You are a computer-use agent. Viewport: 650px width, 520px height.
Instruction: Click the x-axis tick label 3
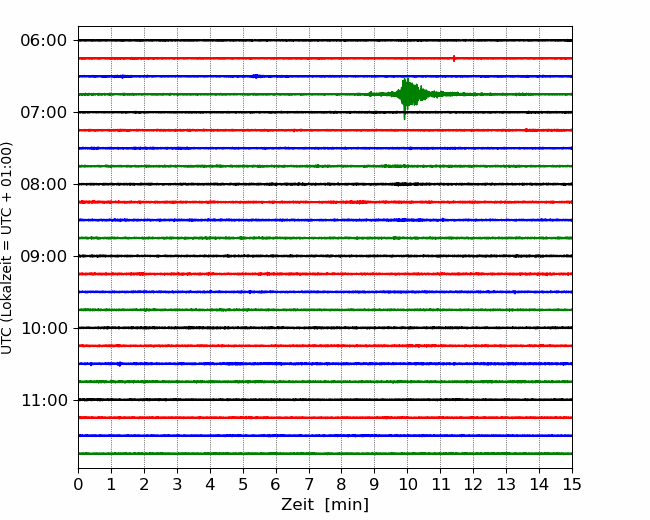[x=177, y=484]
